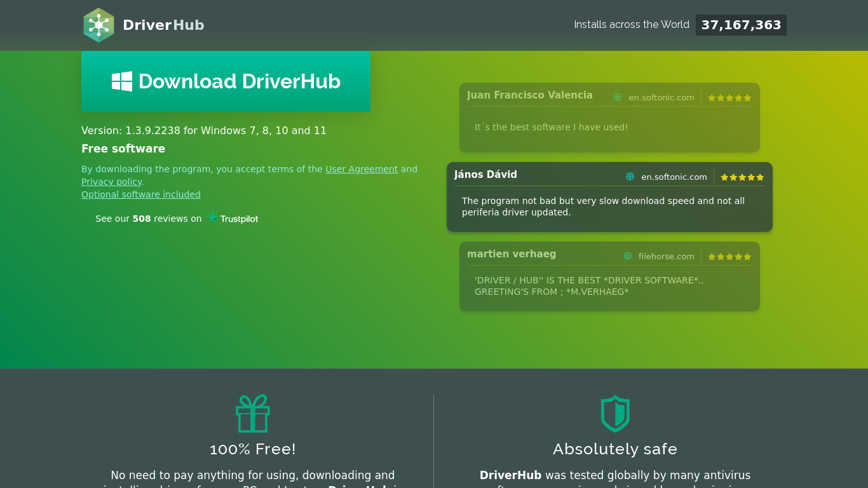The image size is (868, 488).
Task: Click the shield security icon
Action: pos(615,414)
